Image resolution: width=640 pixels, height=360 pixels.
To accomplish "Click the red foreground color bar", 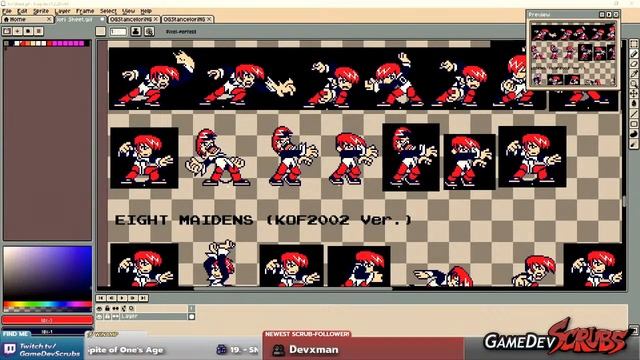I will (47, 320).
